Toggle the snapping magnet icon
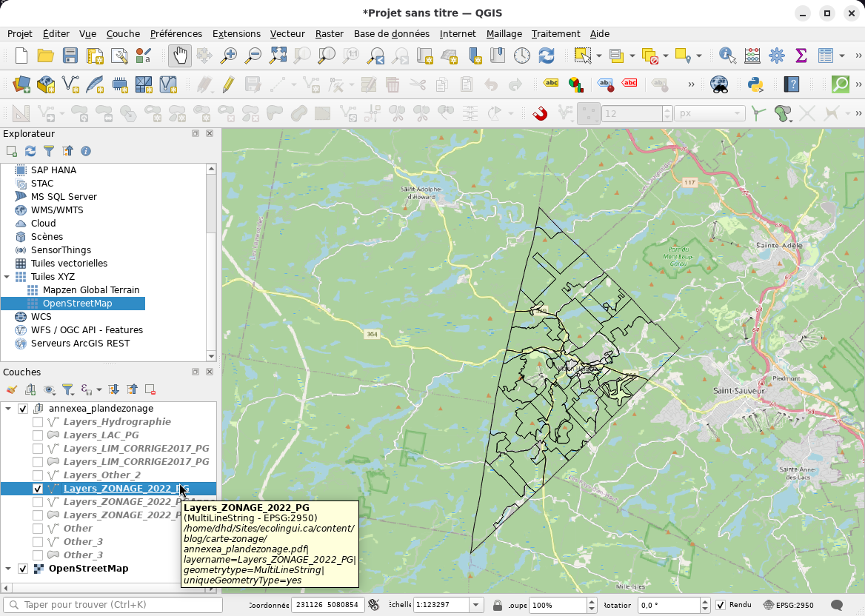Viewport: 865px width, 616px height. [541, 113]
